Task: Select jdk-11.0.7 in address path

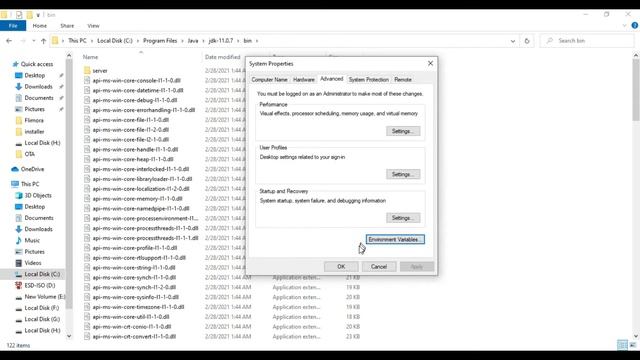Action: [x=221, y=41]
